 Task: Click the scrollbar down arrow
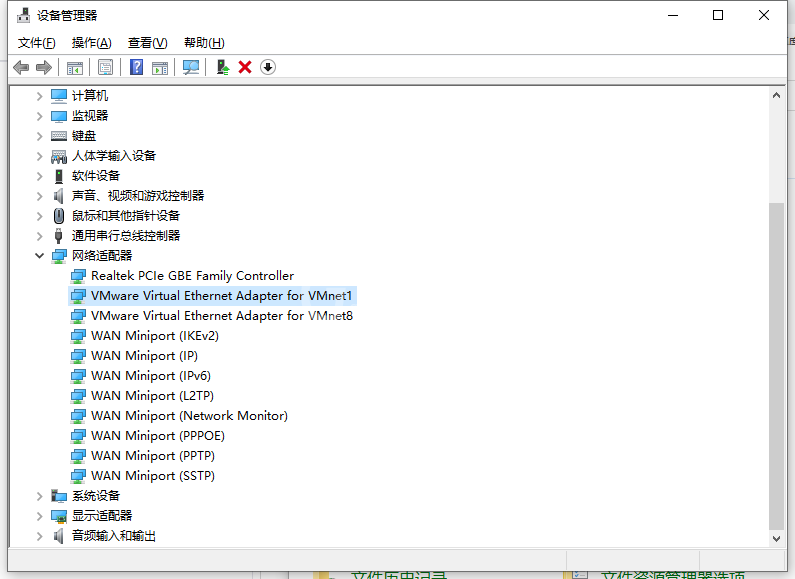pos(776,538)
